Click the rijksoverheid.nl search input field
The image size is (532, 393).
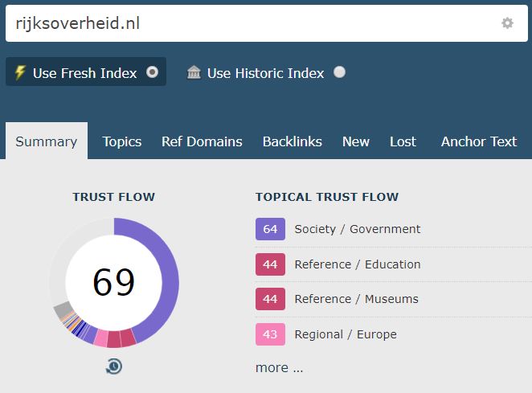[x=267, y=23]
